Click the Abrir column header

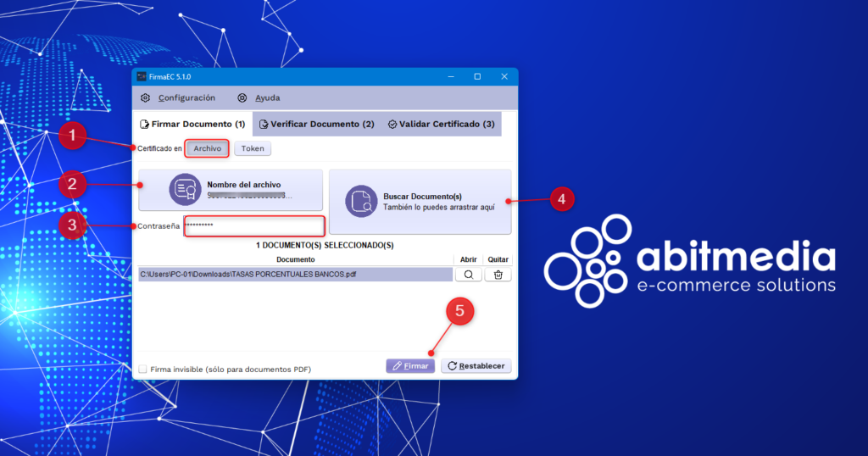point(468,259)
